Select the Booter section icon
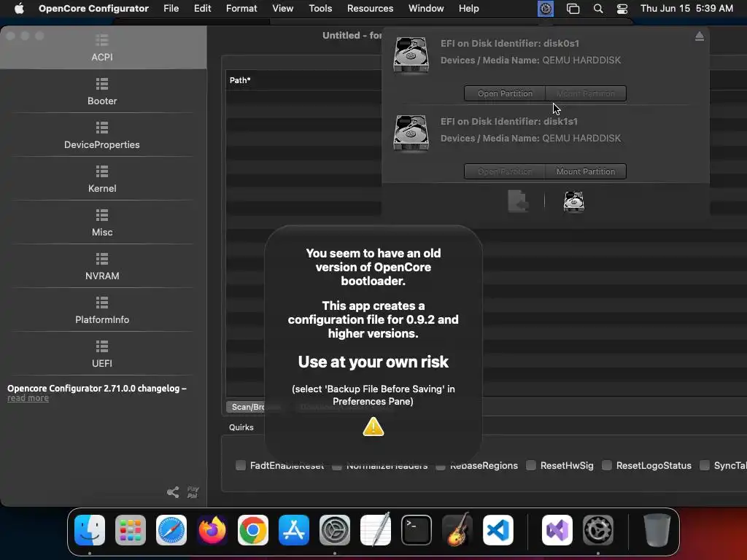This screenshot has width=747, height=560. pos(102,84)
